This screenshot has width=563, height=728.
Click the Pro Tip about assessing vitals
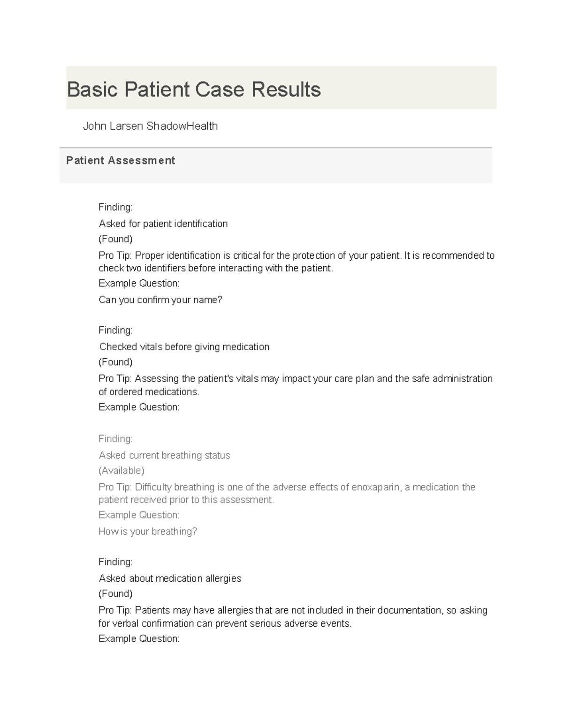pyautogui.click(x=296, y=385)
